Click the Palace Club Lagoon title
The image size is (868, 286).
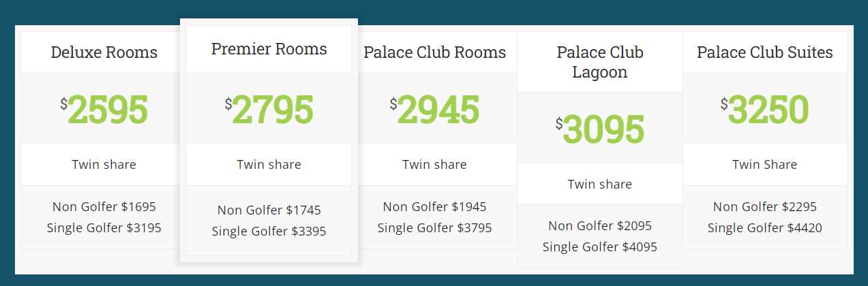(600, 62)
